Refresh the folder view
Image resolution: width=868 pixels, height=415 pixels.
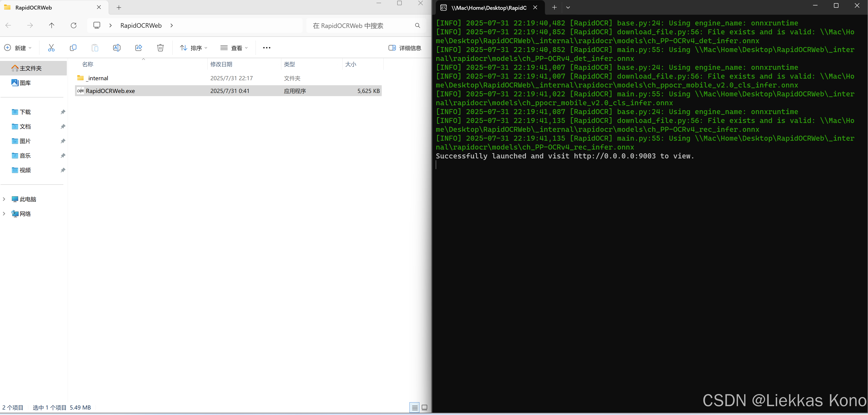click(x=73, y=26)
